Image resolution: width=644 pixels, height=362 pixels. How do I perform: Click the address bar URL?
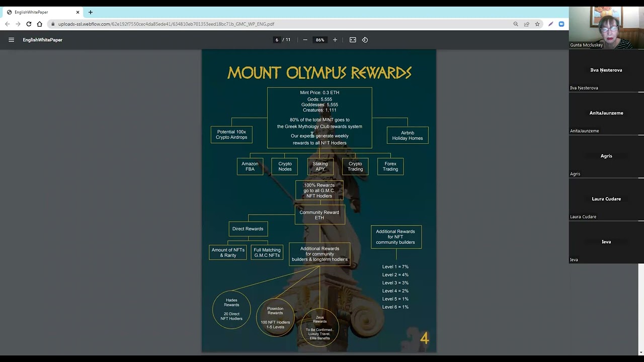pos(166,24)
